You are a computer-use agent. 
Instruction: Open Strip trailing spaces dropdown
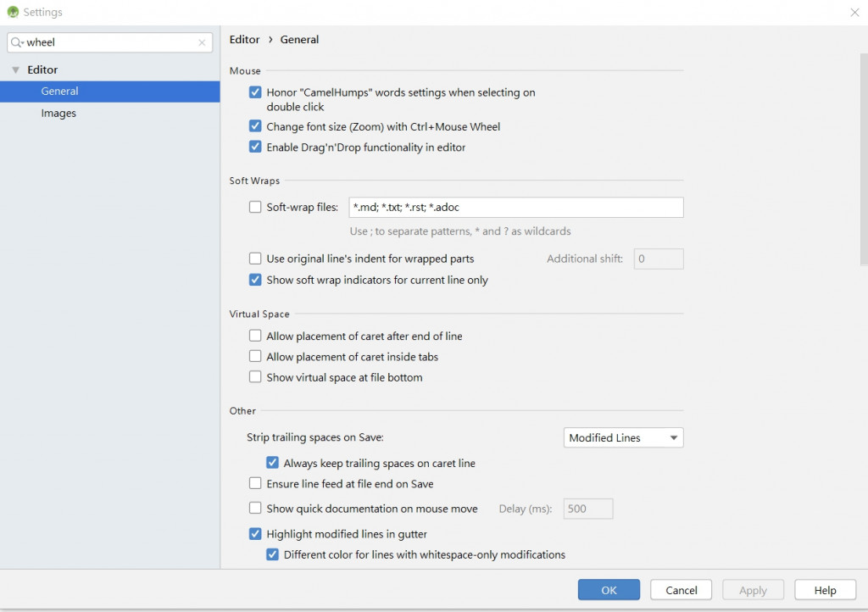coord(623,438)
